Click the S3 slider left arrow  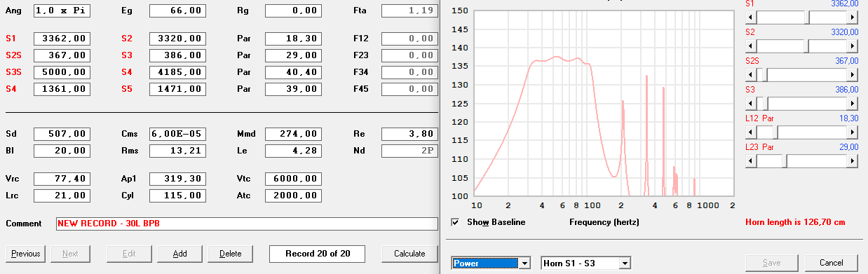(751, 103)
